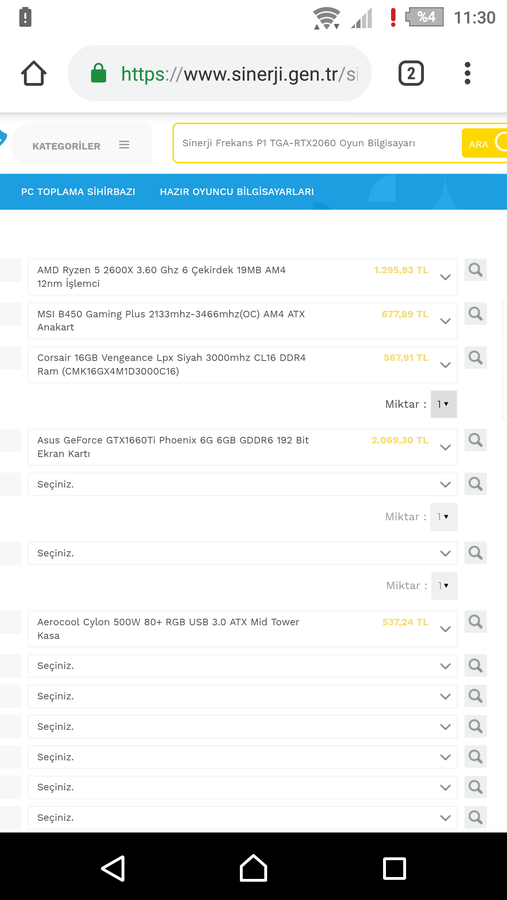Open PC TOPLAMA SİHİRBAZI tab
The width and height of the screenshot is (507, 900).
click(78, 192)
